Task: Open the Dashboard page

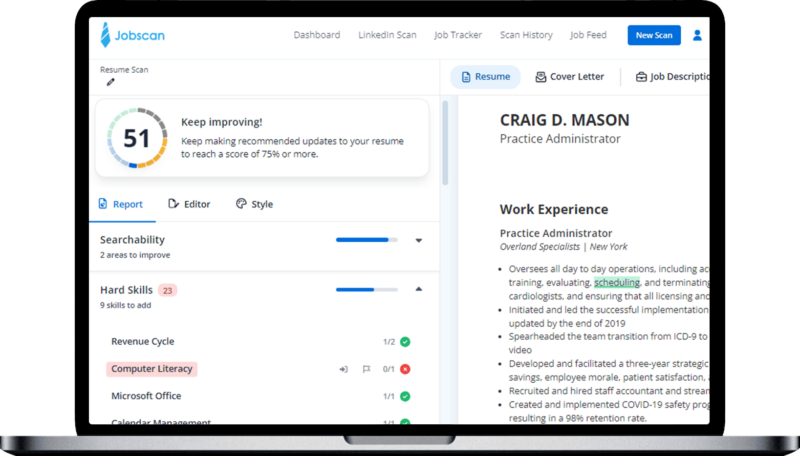Action: click(x=317, y=35)
